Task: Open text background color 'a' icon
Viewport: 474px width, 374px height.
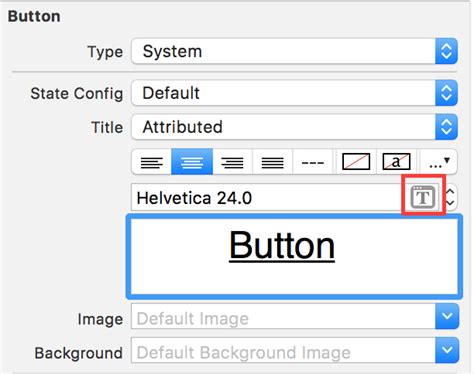Action: 396,162
